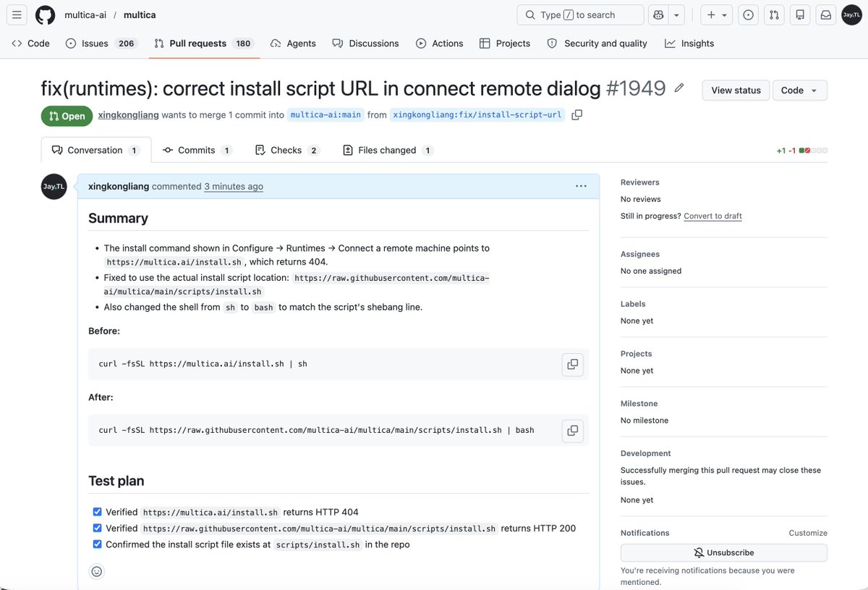This screenshot has width=868, height=590.
Task: Click the Convert to draft link
Action: pos(712,216)
